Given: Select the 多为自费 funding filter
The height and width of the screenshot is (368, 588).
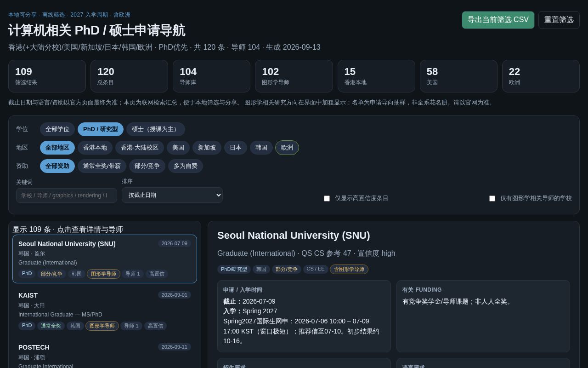Looking at the screenshot, I should click(x=186, y=166).
